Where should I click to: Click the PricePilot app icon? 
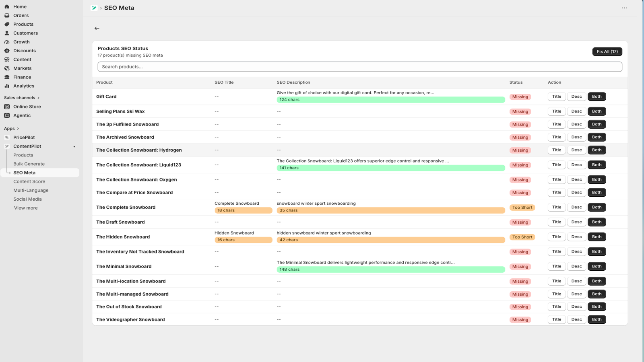[7, 138]
